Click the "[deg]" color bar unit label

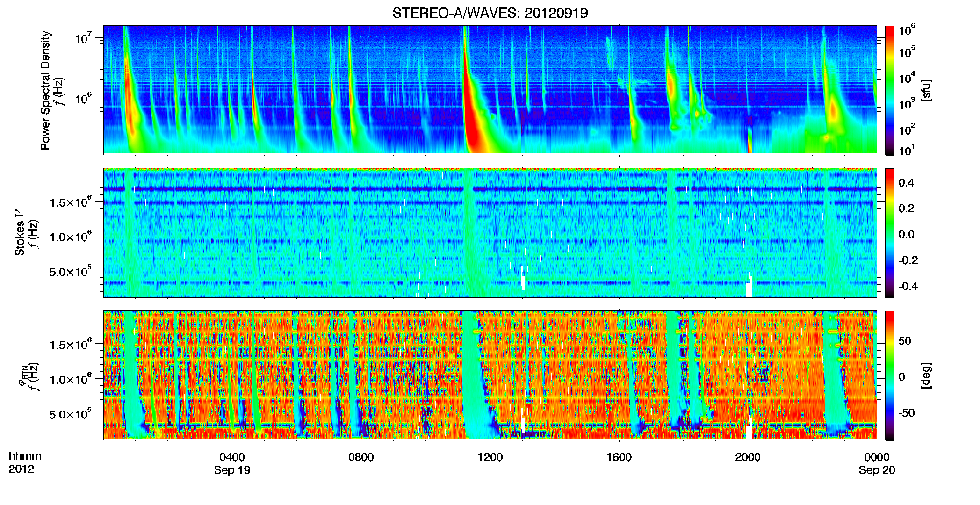click(926, 375)
